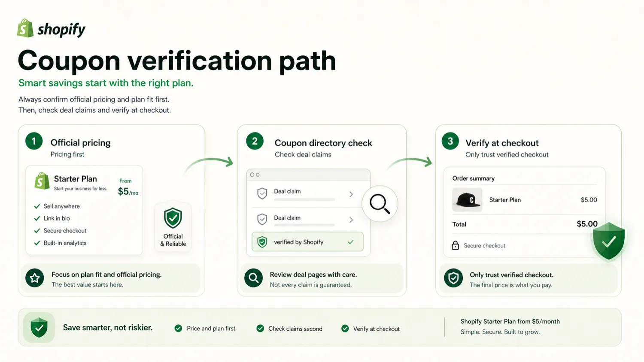Click the browser window dots in deal list
The width and height of the screenshot is (644, 362).
pos(255,175)
